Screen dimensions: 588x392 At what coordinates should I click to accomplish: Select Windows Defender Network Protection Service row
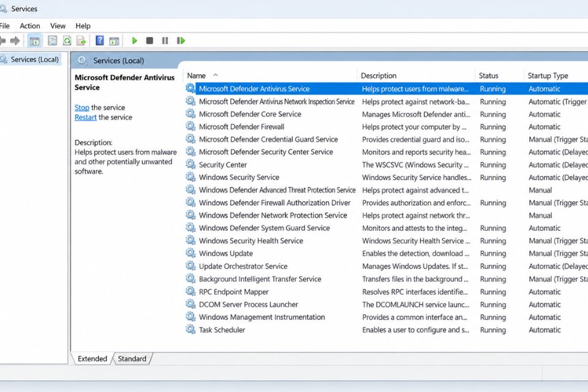coord(386,216)
